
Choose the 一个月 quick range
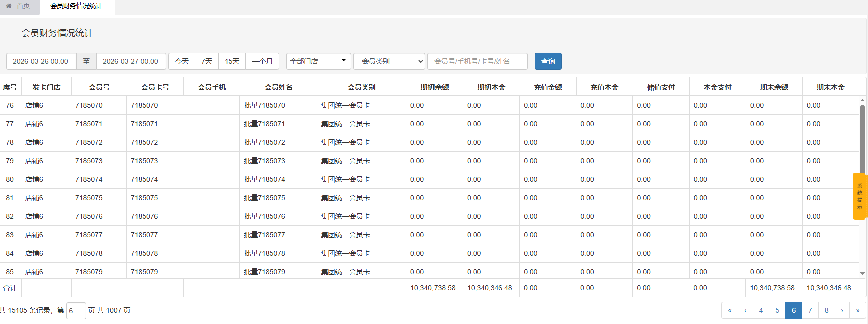point(262,61)
